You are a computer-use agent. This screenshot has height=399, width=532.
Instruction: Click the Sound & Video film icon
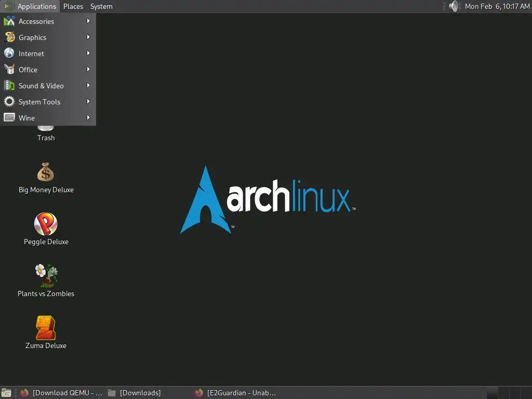coord(9,85)
